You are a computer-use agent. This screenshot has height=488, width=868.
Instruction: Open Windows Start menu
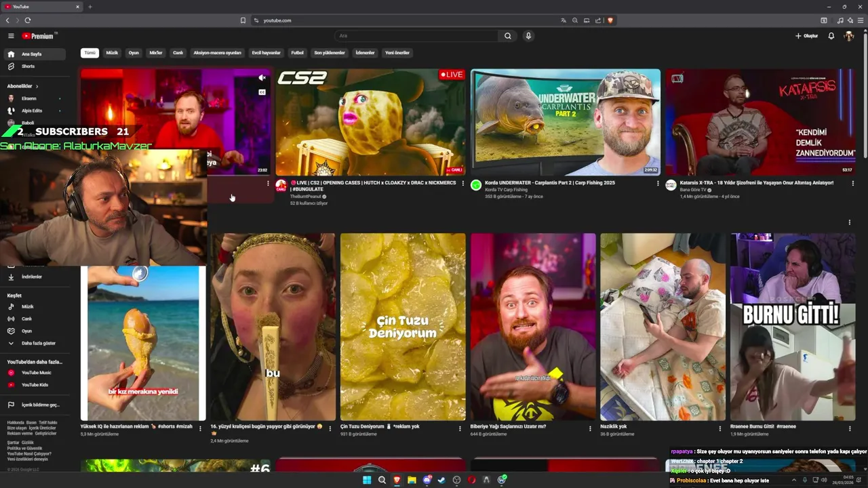(x=367, y=480)
